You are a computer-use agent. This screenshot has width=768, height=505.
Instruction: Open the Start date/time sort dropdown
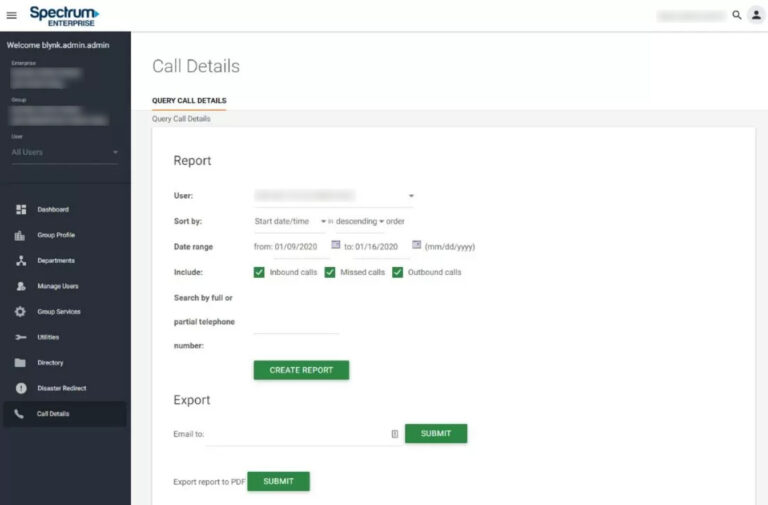point(290,221)
